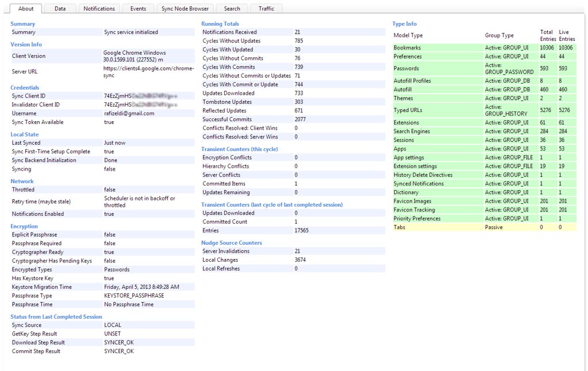The image size is (588, 371).
Task: Click the Group Type column header
Action: coord(499,35)
